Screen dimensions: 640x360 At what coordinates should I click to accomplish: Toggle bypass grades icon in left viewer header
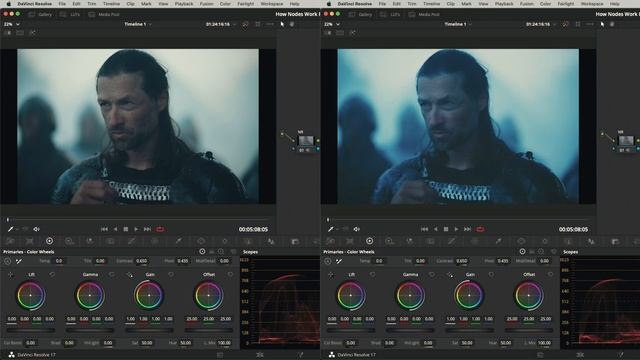coord(245,24)
